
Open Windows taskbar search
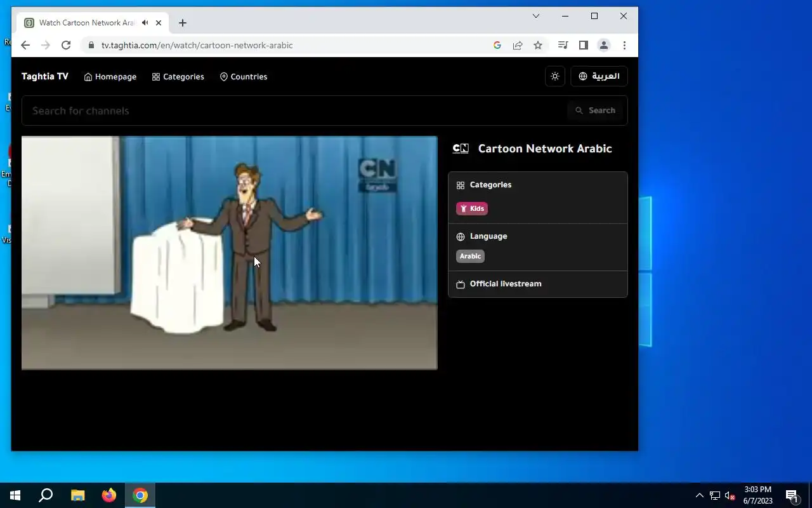point(46,495)
